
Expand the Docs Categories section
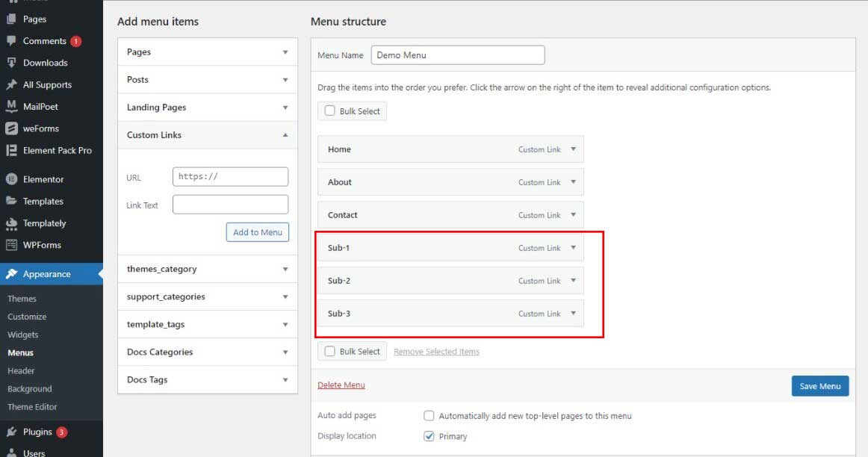(x=285, y=352)
